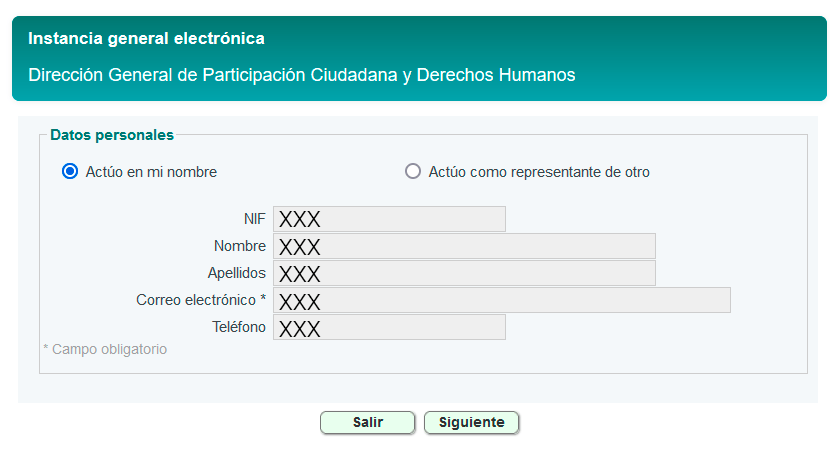Click the '* Campo obligatorio' note
830x451 pixels.
coord(105,349)
